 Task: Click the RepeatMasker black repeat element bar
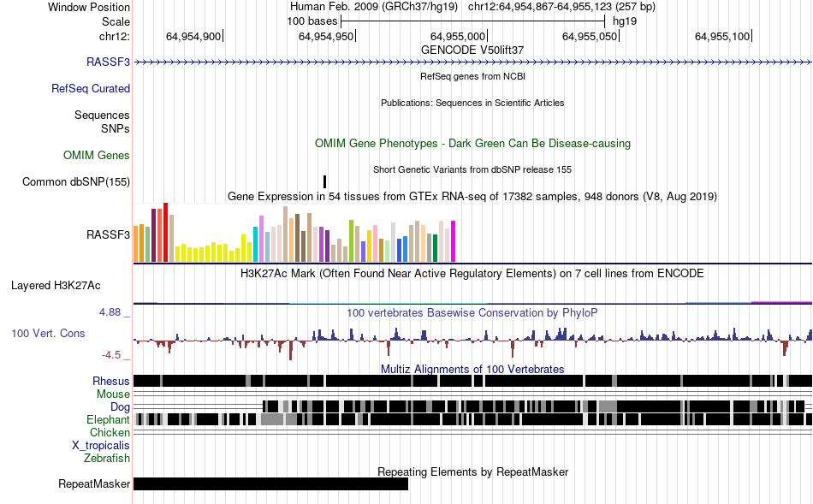click(270, 483)
